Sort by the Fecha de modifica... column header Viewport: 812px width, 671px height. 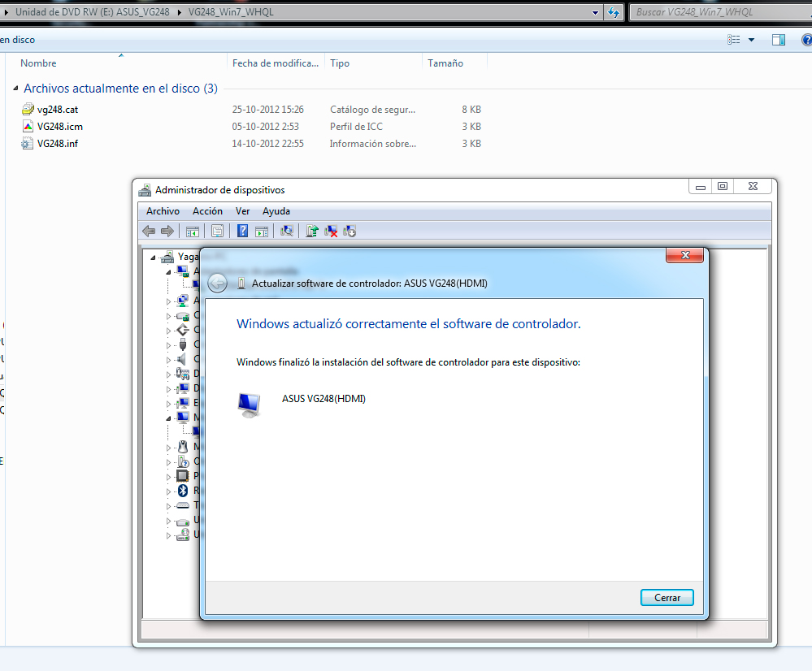(276, 63)
